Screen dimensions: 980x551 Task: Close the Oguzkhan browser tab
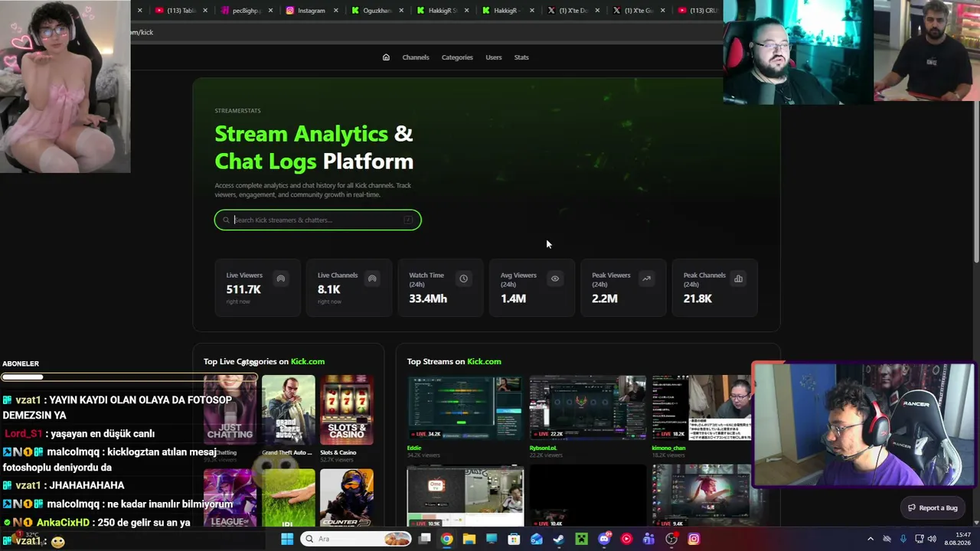401,11
